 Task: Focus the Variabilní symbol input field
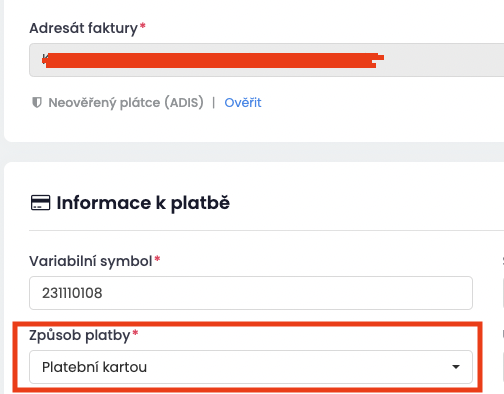251,293
